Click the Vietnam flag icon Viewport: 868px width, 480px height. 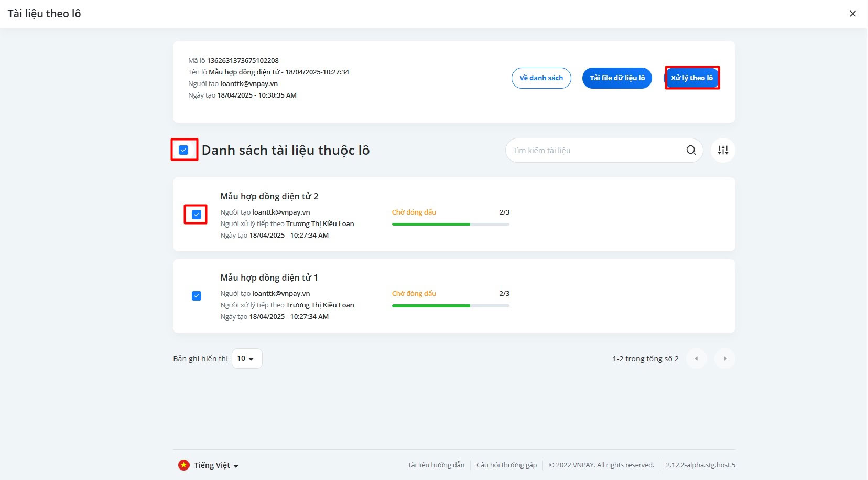point(183,465)
